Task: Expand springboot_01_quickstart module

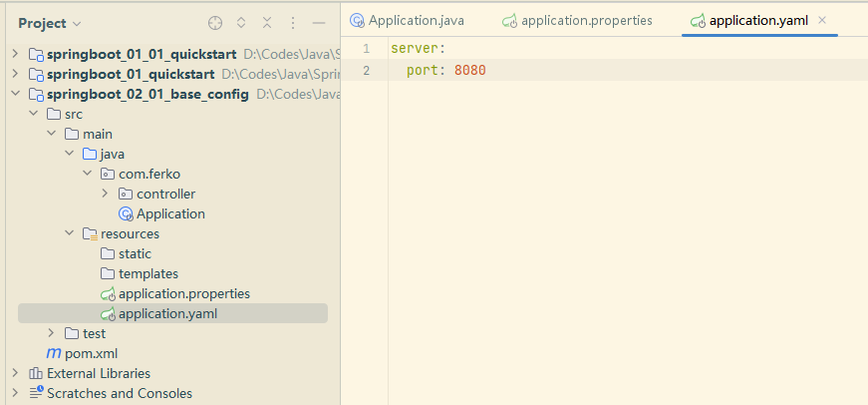Action: pyautogui.click(x=15, y=74)
